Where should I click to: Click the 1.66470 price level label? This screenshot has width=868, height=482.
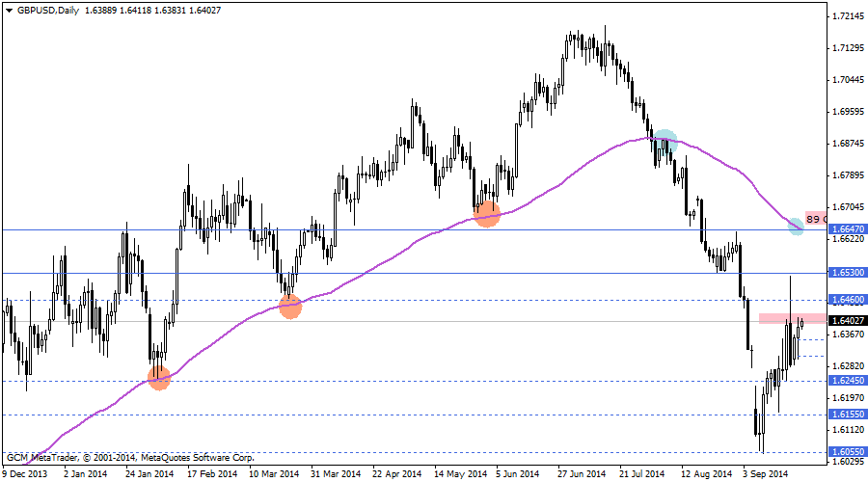pos(847,229)
